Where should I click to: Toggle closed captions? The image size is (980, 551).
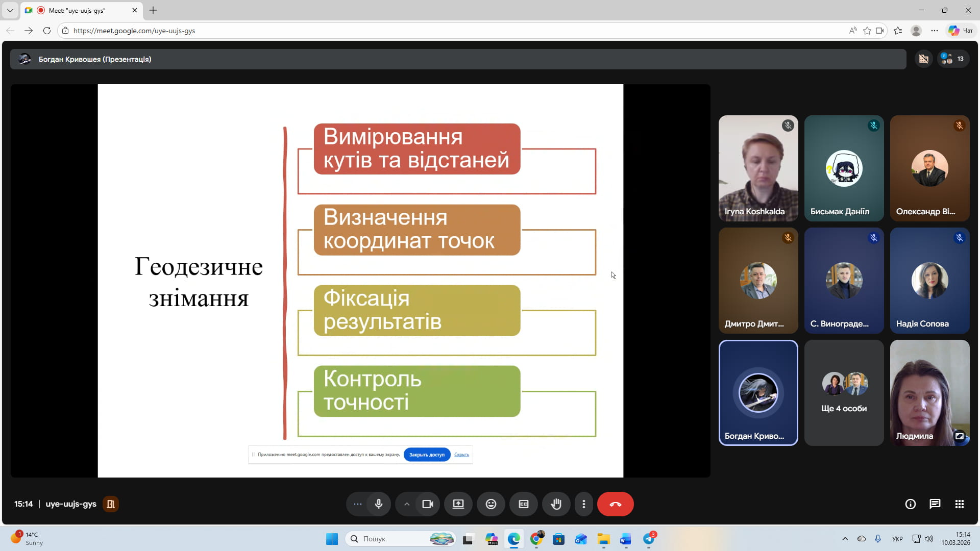523,504
